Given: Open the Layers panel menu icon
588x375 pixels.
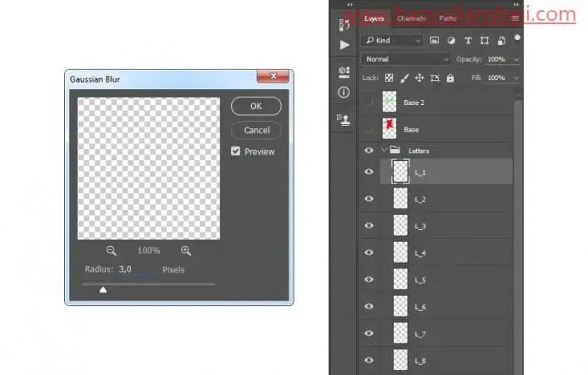Looking at the screenshot, I should [x=515, y=18].
